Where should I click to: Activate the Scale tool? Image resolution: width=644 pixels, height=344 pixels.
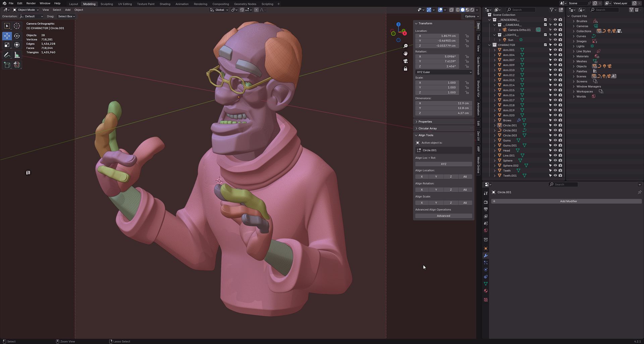7,45
